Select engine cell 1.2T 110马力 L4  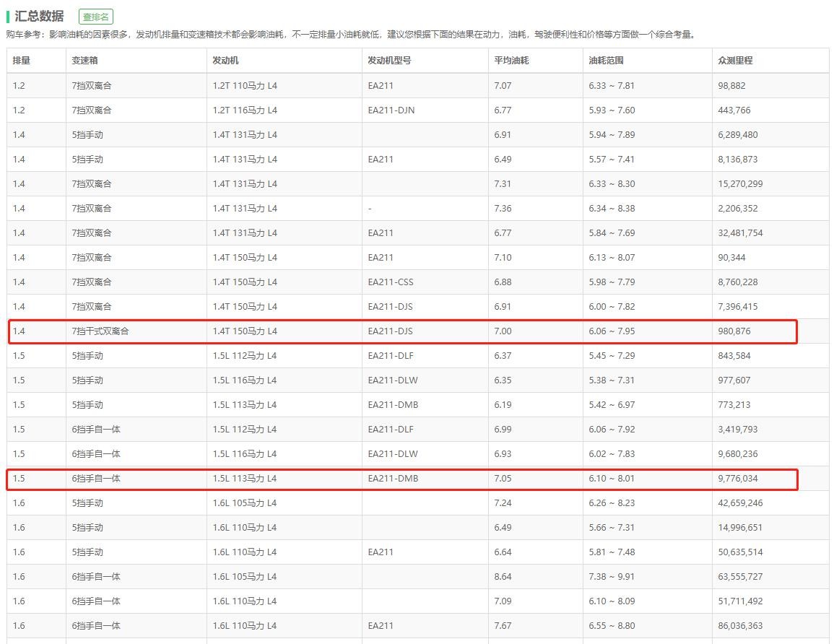245,86
